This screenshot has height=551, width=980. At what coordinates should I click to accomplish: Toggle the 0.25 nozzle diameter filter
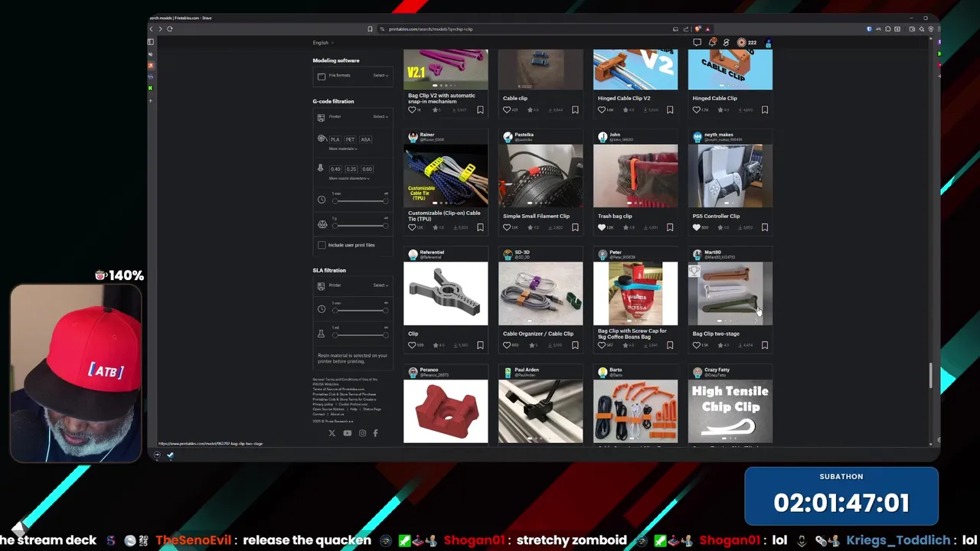(x=351, y=169)
